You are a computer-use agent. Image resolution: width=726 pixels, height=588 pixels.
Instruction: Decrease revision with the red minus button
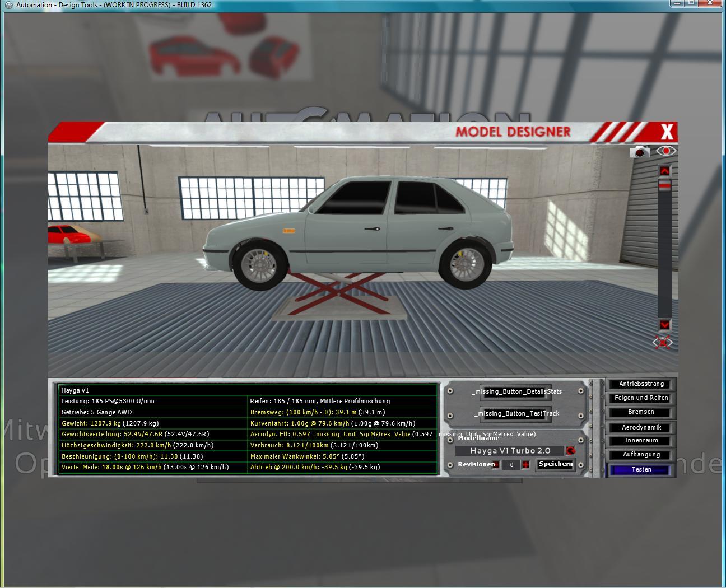tap(496, 465)
